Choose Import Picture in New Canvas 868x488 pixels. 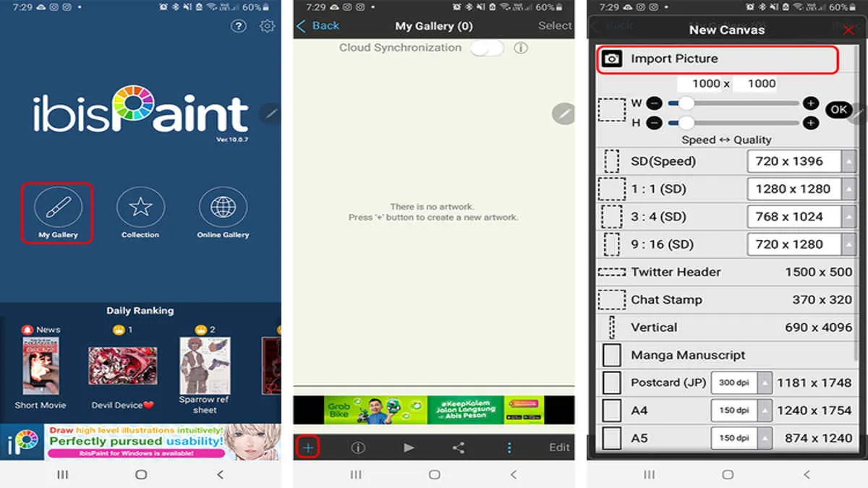pos(717,59)
